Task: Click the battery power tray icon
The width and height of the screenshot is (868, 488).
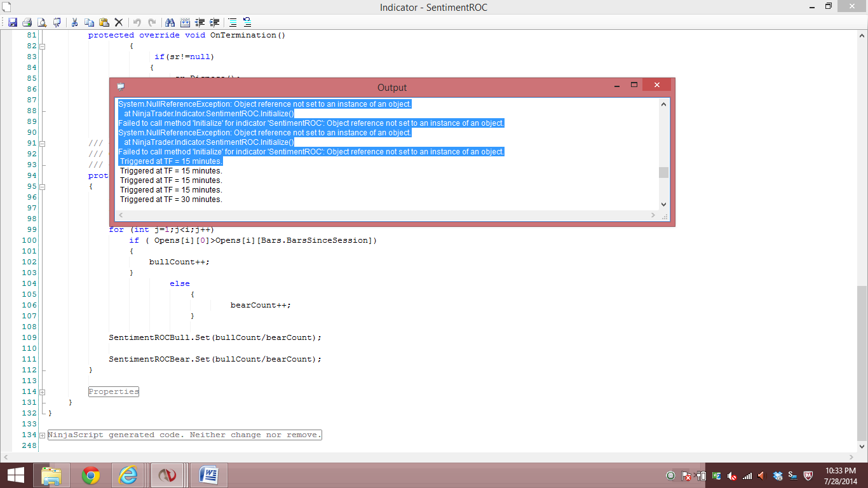Action: (702, 475)
